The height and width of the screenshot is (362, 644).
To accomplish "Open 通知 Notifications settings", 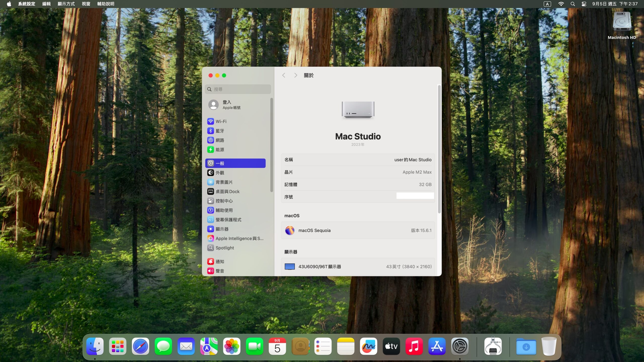I will pyautogui.click(x=235, y=261).
